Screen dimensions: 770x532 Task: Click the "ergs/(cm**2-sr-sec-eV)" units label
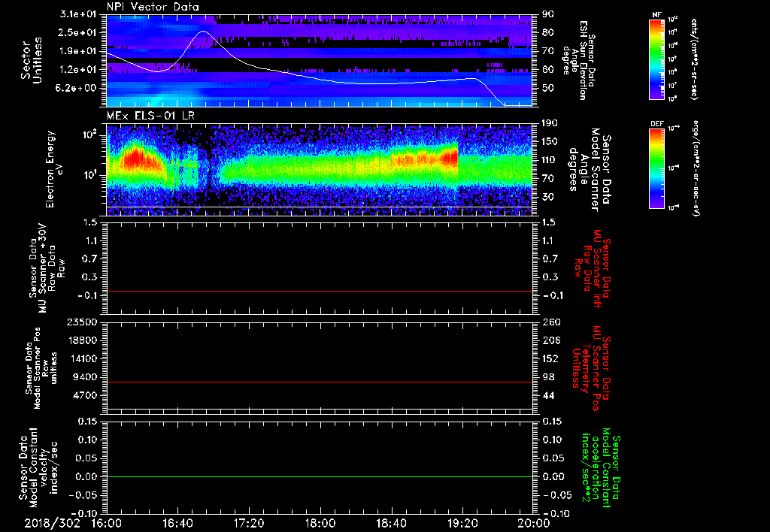pyautogui.click(x=695, y=168)
